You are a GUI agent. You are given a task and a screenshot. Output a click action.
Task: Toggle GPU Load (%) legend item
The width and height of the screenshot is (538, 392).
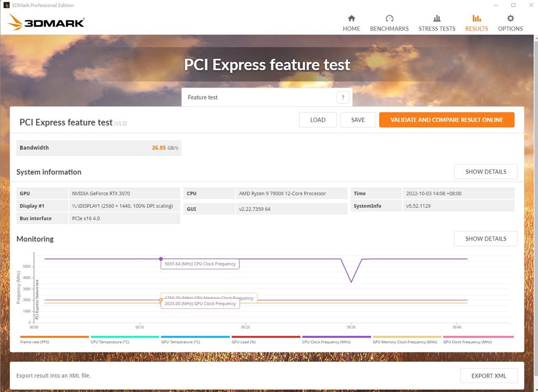tap(266, 340)
